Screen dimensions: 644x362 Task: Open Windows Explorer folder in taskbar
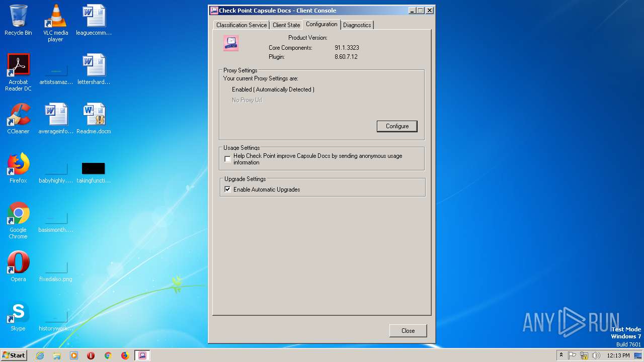[57, 355]
